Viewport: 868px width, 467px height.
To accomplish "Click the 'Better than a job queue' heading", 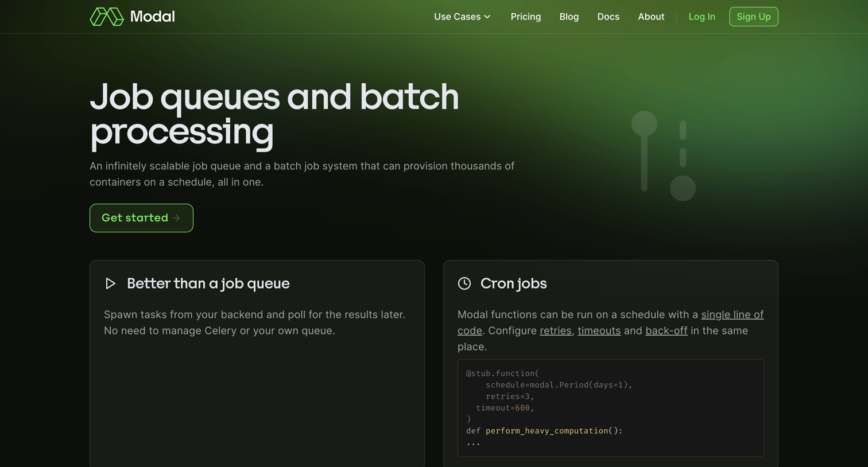I will [208, 283].
